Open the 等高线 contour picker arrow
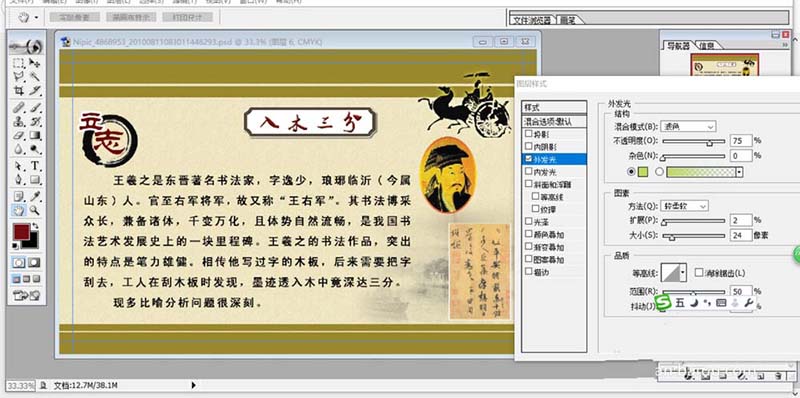800x398 pixels. 683,272
